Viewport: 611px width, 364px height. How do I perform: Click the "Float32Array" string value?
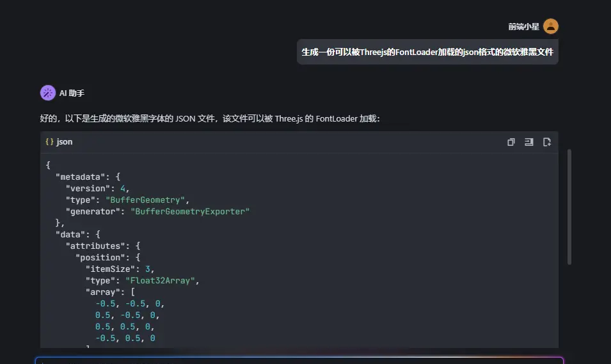coord(160,281)
